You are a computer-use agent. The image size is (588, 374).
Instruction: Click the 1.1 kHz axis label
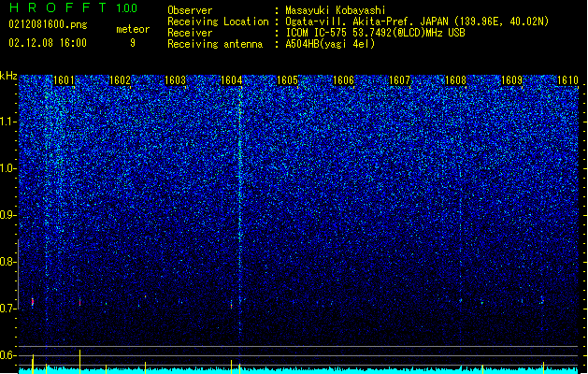pos(8,122)
